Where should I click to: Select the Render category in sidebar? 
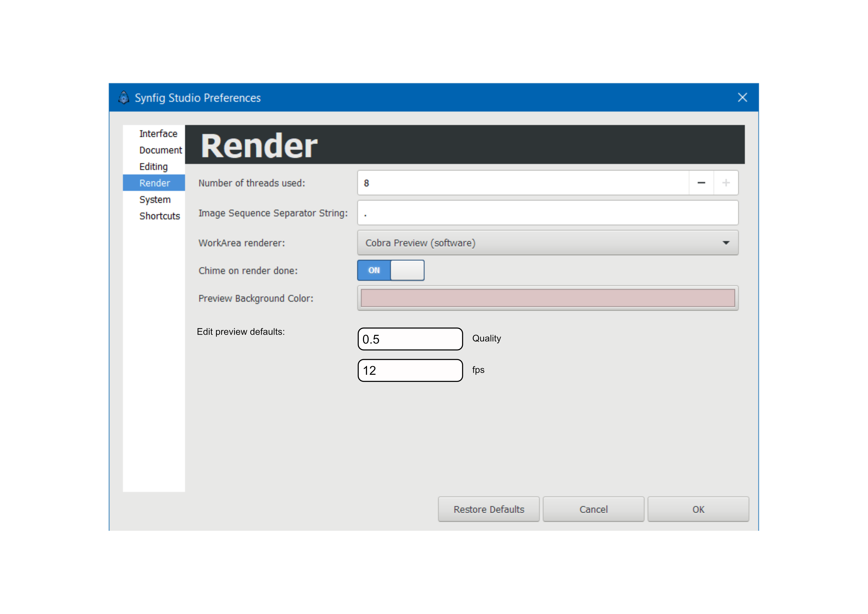coord(155,183)
